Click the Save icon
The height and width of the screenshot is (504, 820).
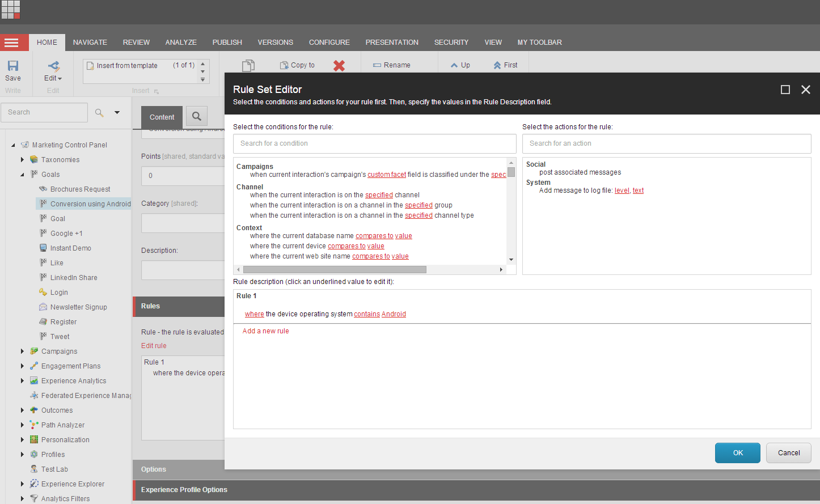pyautogui.click(x=12, y=67)
